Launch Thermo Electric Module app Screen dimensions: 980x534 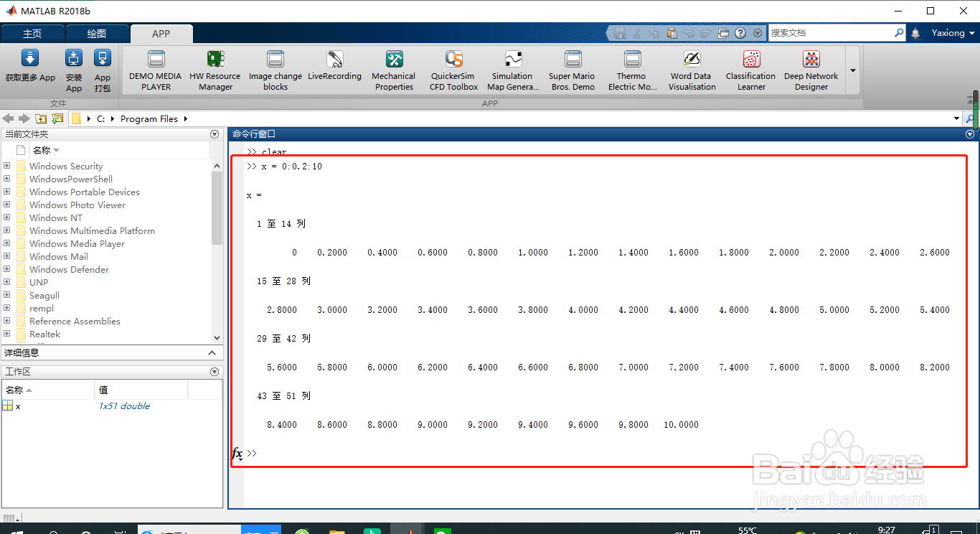coord(632,70)
